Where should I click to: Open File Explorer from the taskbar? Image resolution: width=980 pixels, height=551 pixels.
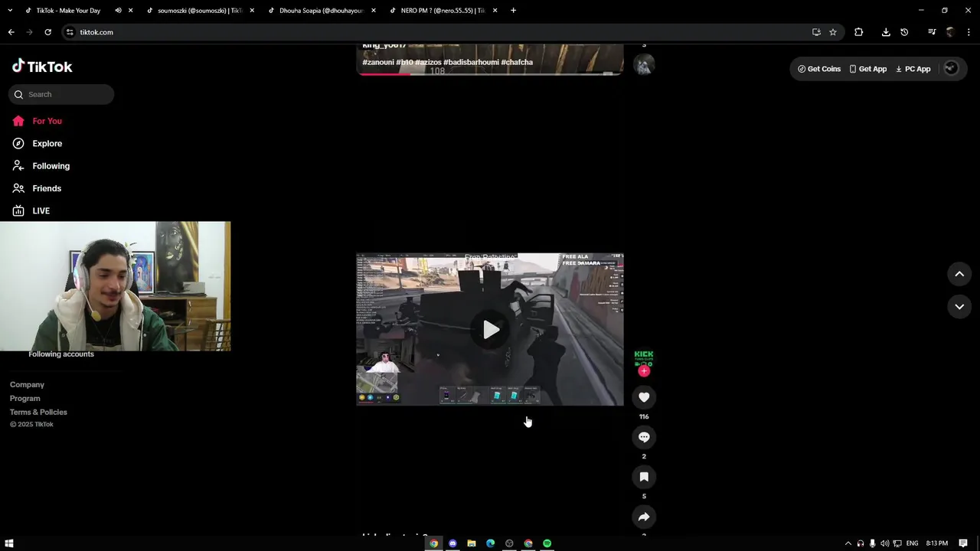tap(472, 543)
